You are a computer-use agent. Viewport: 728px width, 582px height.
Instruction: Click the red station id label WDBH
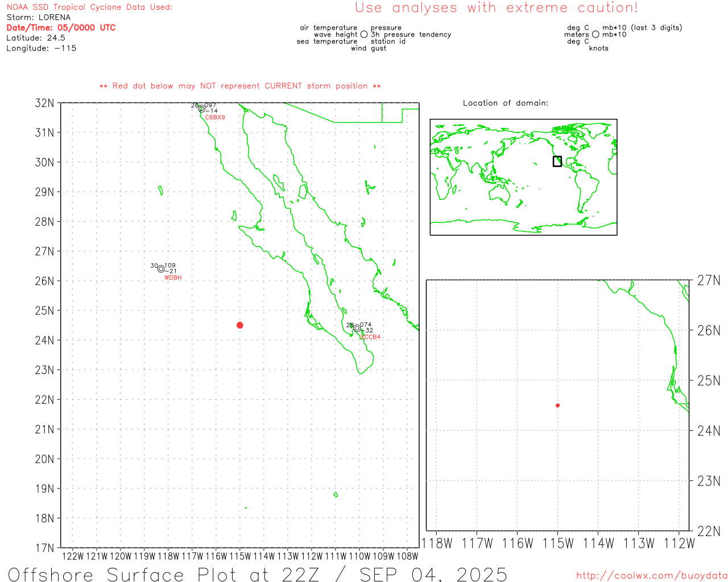[x=173, y=278]
